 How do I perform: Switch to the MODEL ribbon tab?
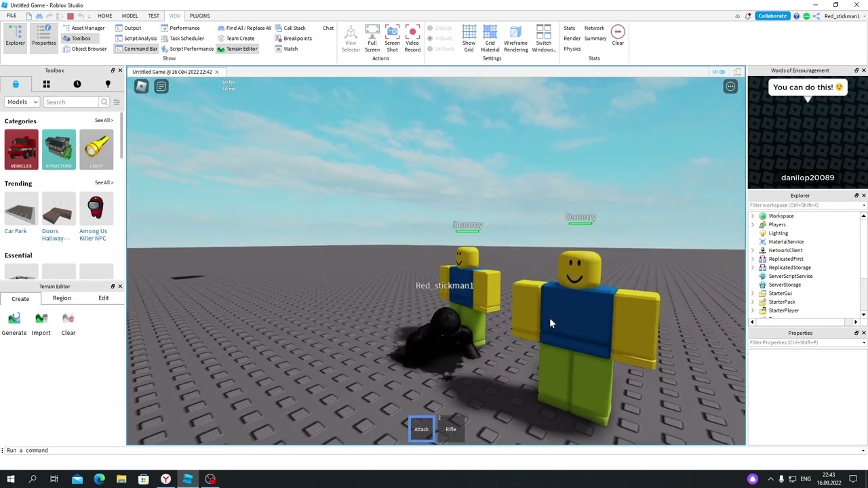(x=130, y=16)
